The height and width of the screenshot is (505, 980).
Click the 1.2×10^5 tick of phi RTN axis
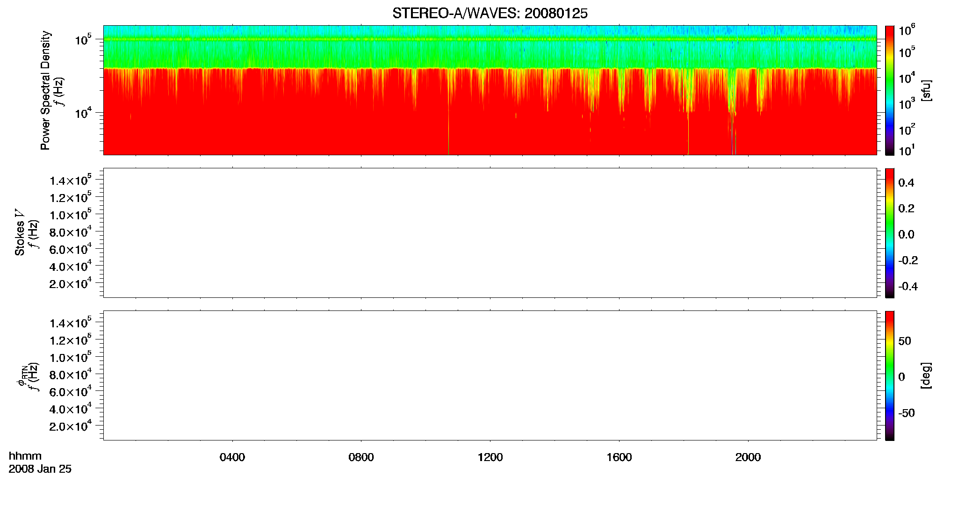coord(71,340)
